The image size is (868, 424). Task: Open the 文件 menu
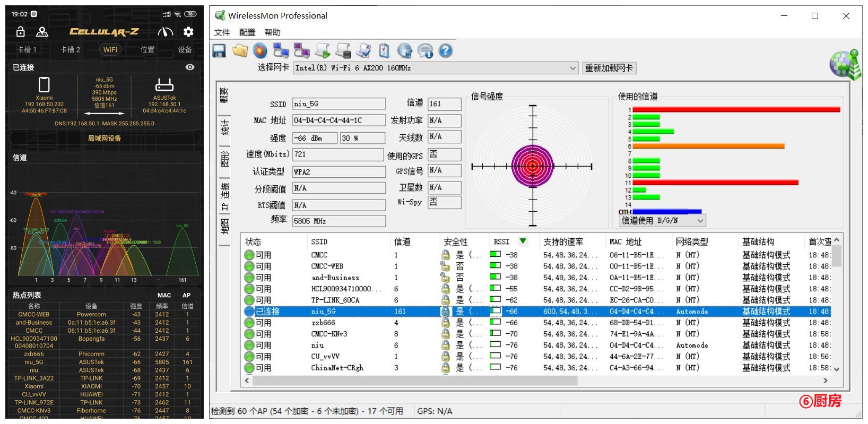click(x=222, y=32)
